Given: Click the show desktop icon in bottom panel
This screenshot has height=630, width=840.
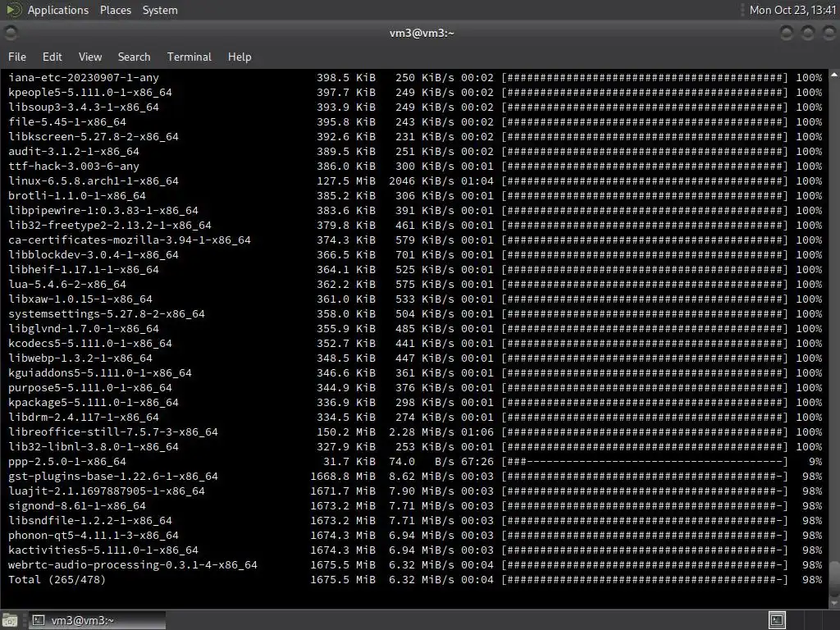Looking at the screenshot, I should (x=10, y=620).
